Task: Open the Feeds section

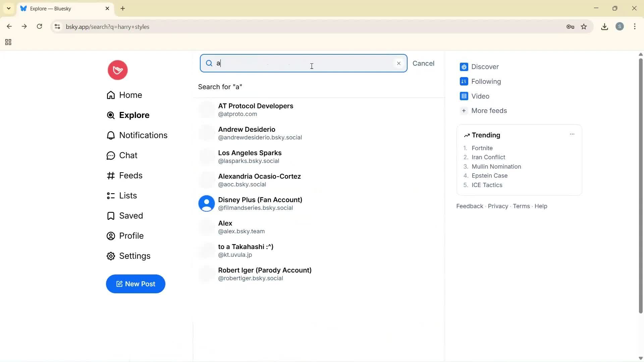Action: pos(130,175)
